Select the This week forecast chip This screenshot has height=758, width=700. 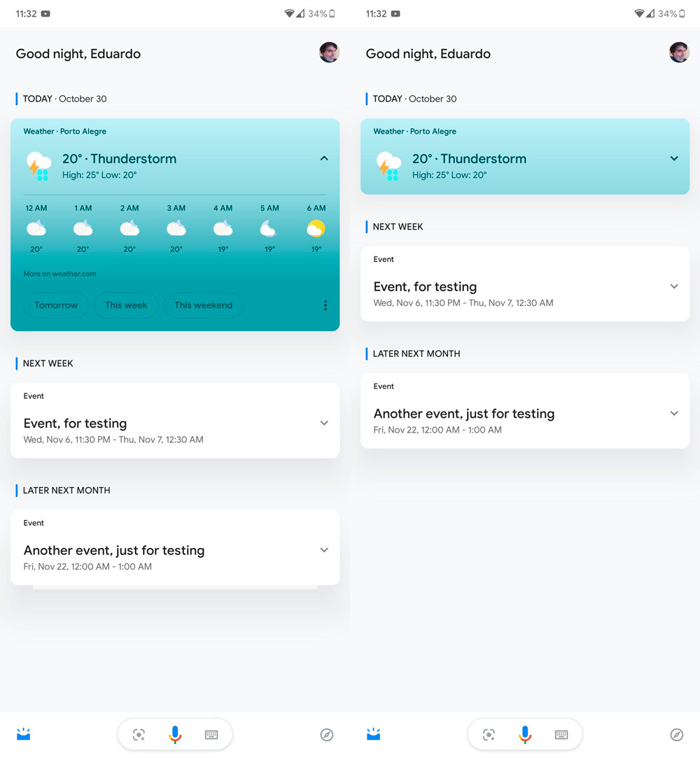point(126,305)
